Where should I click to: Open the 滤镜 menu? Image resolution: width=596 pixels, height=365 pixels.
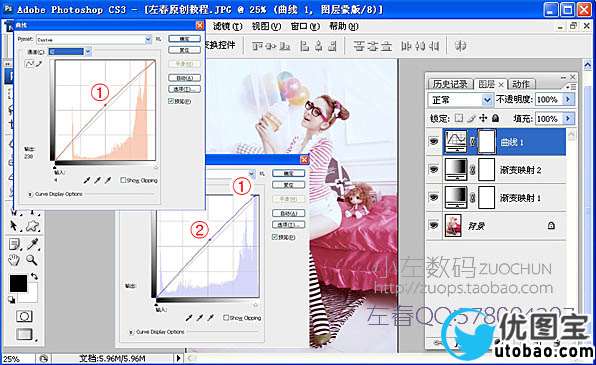(x=227, y=26)
